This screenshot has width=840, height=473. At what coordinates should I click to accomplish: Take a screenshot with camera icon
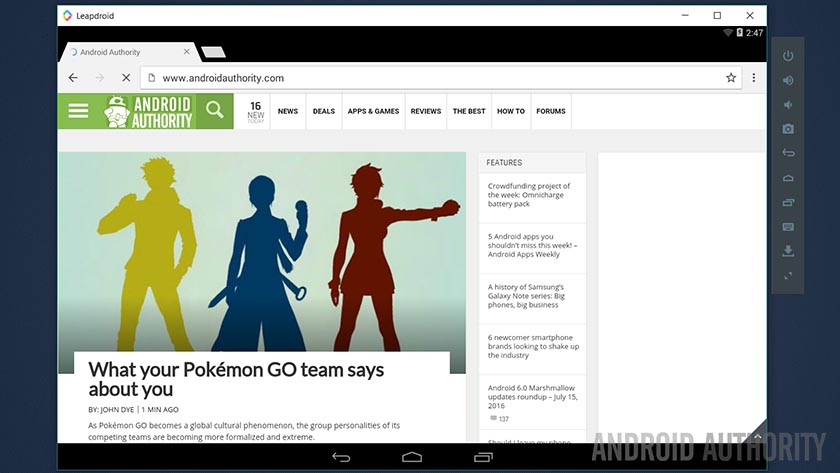coord(788,129)
